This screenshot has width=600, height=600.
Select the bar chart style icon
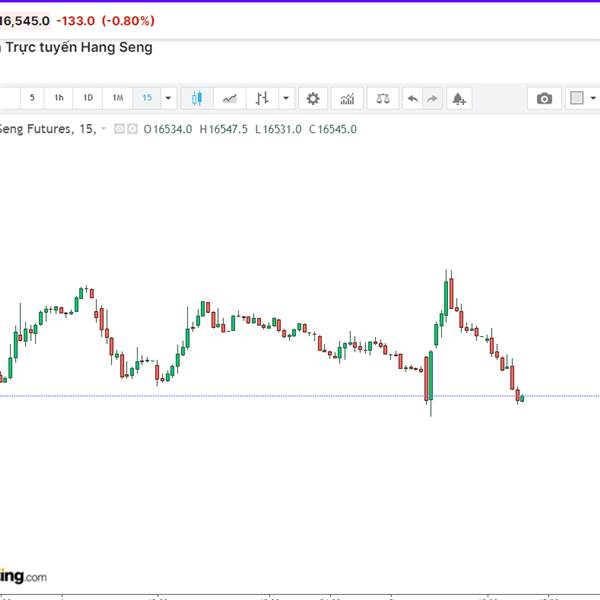click(262, 98)
